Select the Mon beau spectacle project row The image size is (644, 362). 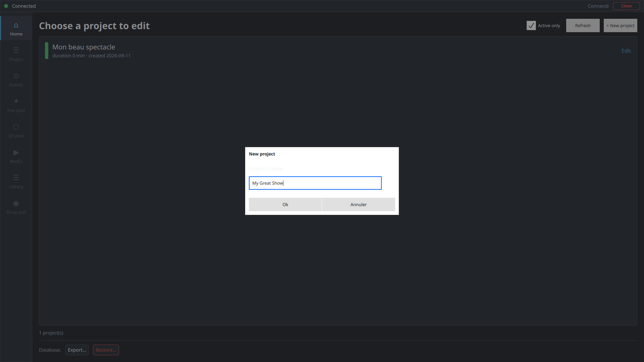[338, 51]
